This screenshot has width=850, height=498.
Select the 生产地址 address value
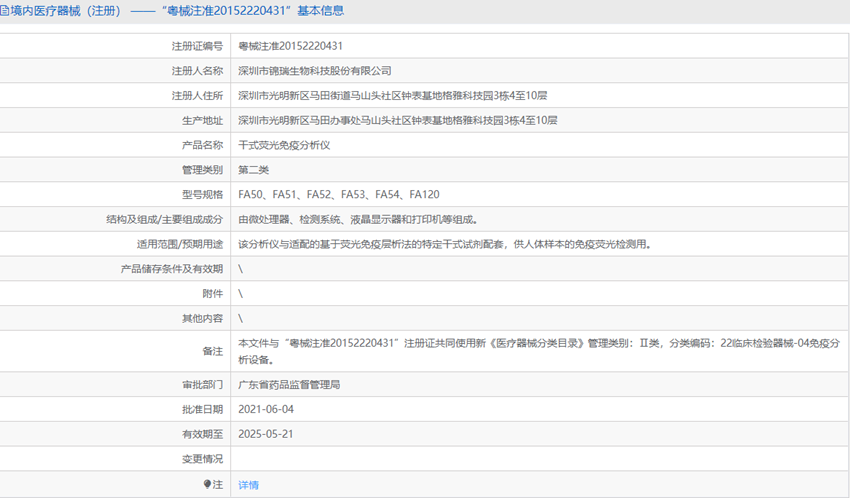pyautogui.click(x=398, y=120)
